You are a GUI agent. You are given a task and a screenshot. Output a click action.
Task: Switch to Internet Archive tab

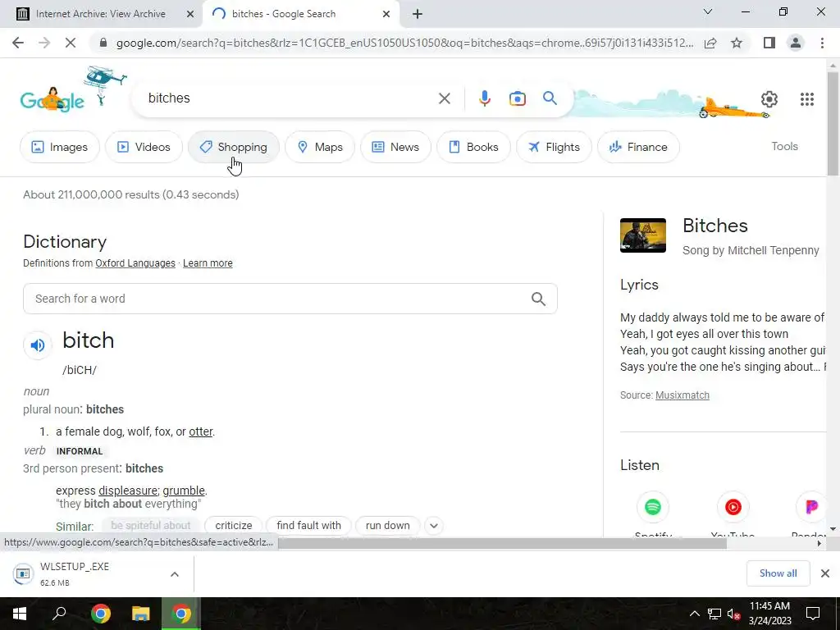click(101, 14)
